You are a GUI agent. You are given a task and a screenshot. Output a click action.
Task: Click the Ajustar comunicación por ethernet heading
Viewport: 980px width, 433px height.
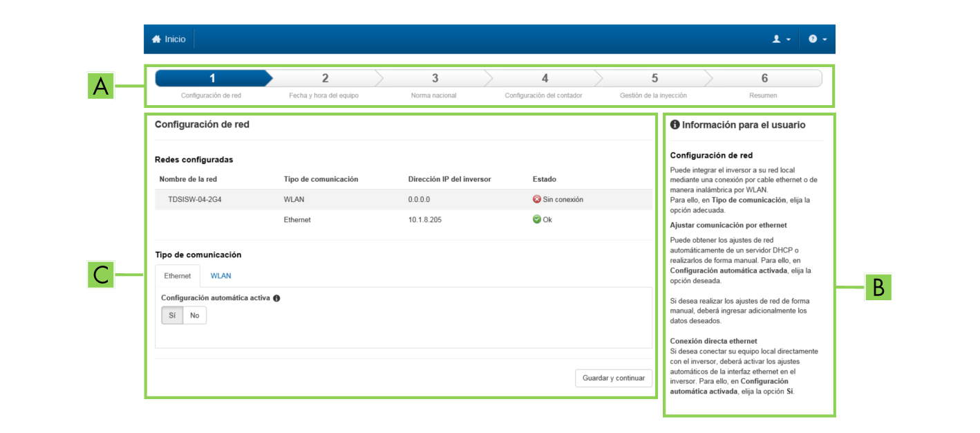pyautogui.click(x=728, y=225)
